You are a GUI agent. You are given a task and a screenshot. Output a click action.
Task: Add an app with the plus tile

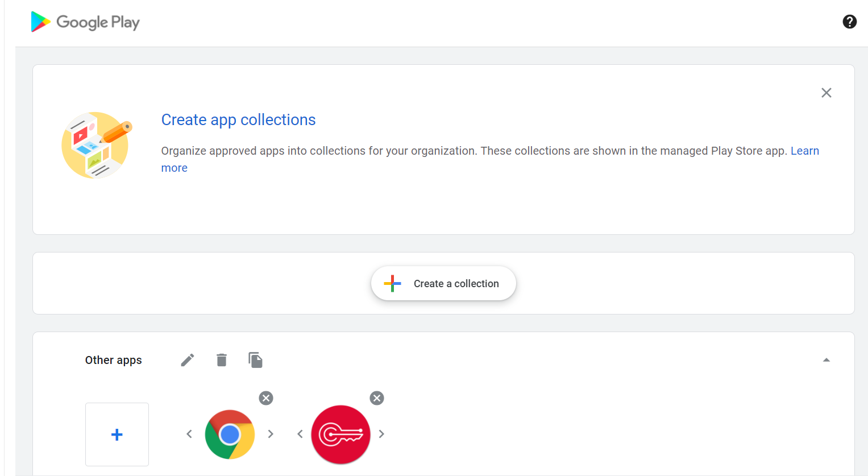click(x=117, y=434)
